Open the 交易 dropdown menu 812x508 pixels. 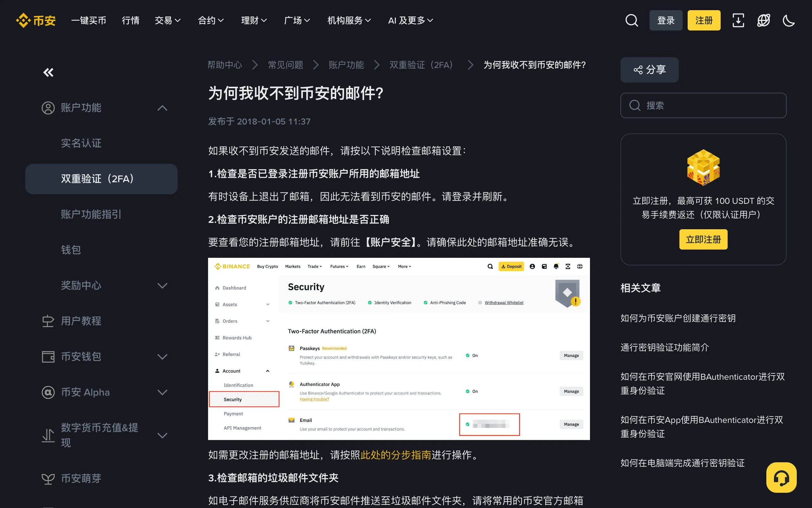click(168, 21)
